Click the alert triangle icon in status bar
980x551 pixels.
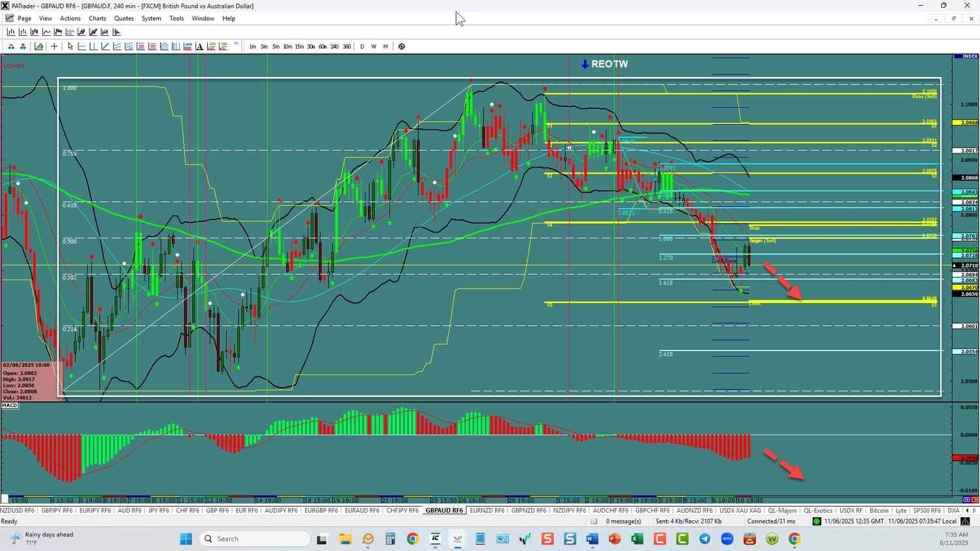coord(966,521)
